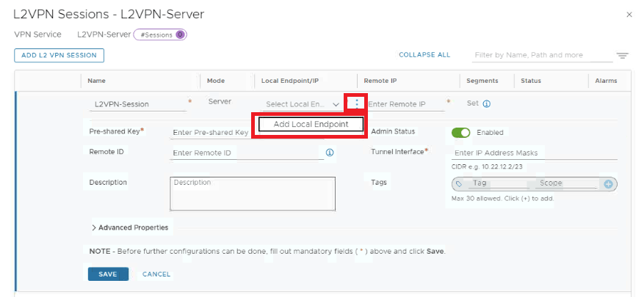This screenshot has height=297, width=644.
Task: Click the Set segments link
Action: point(472,103)
